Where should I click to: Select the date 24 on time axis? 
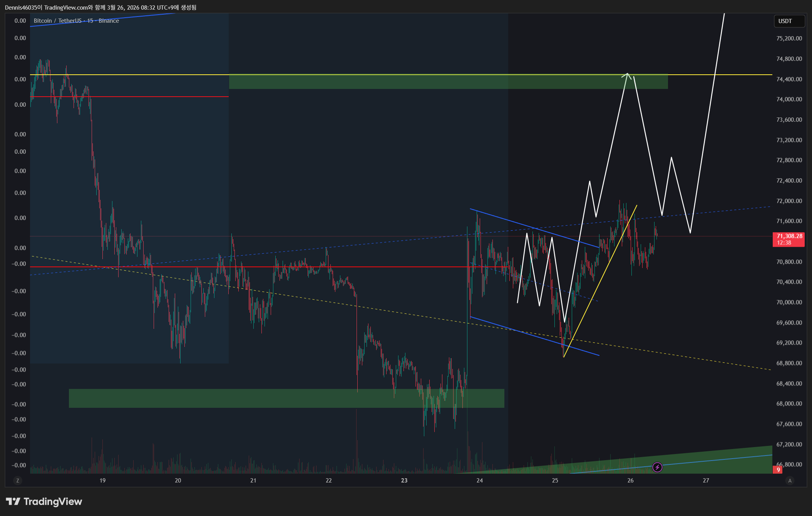pos(479,481)
